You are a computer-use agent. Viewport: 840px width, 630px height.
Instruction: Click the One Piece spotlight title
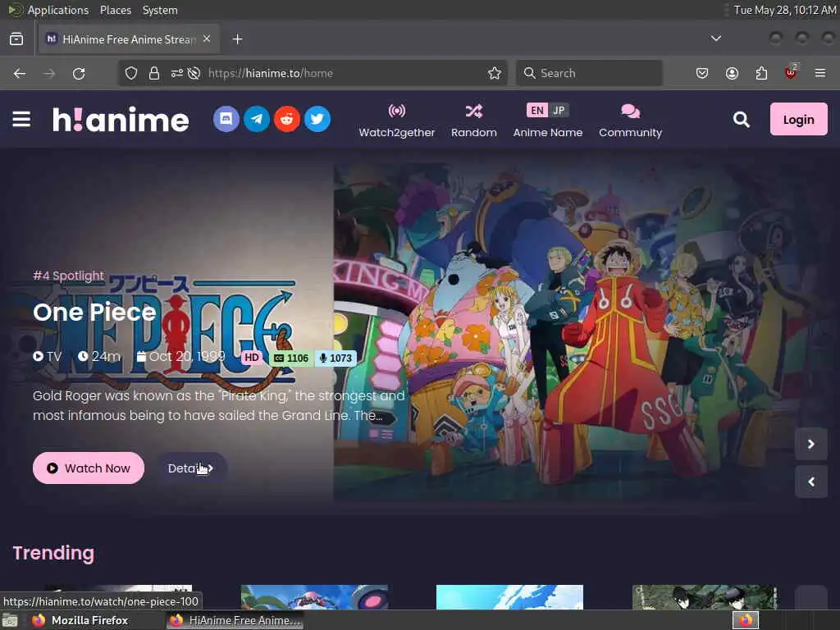tap(94, 313)
